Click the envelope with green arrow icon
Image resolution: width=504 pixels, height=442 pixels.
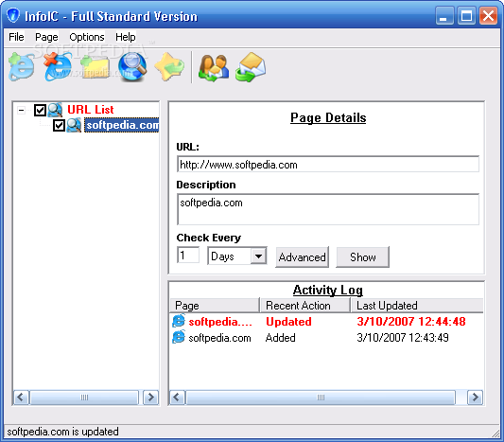pos(251,67)
